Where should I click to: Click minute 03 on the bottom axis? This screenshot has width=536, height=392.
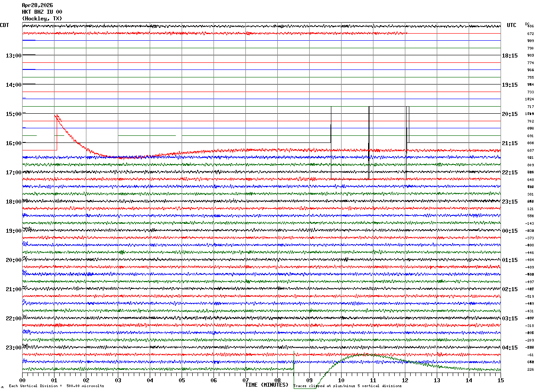118,380
